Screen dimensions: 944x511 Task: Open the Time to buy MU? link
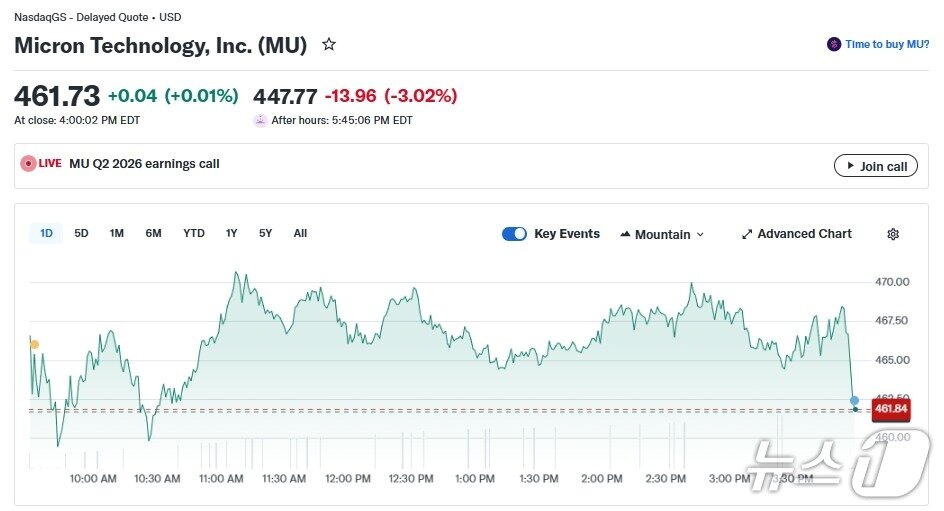pyautogui.click(x=887, y=44)
